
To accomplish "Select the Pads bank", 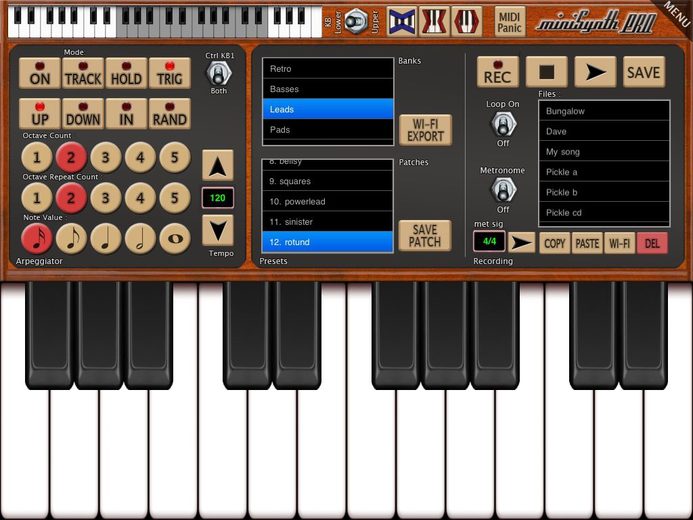I will pyautogui.click(x=328, y=130).
